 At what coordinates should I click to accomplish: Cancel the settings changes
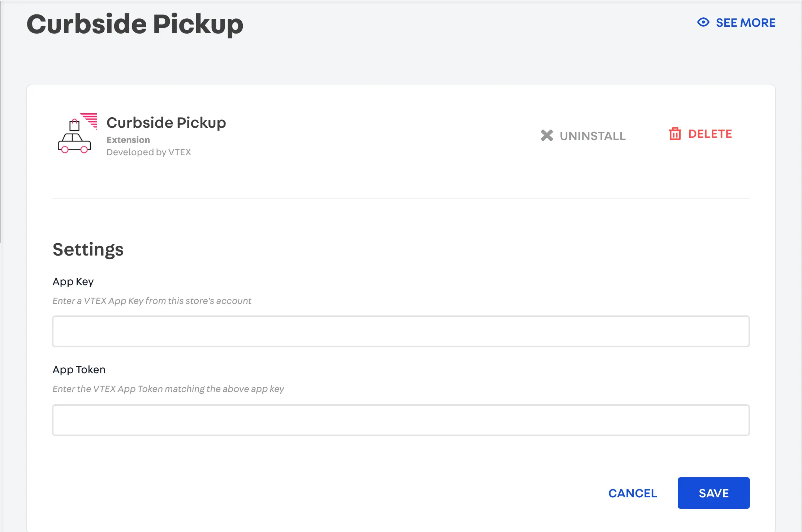click(633, 493)
